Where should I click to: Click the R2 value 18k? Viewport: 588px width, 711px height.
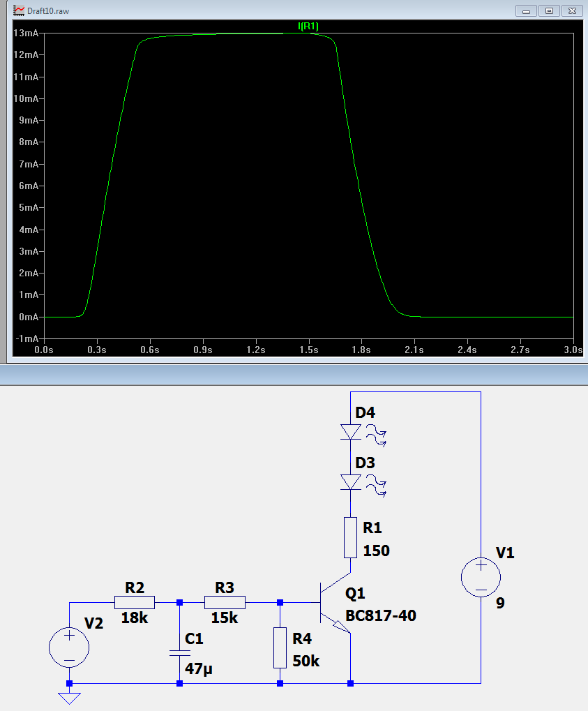(x=135, y=618)
